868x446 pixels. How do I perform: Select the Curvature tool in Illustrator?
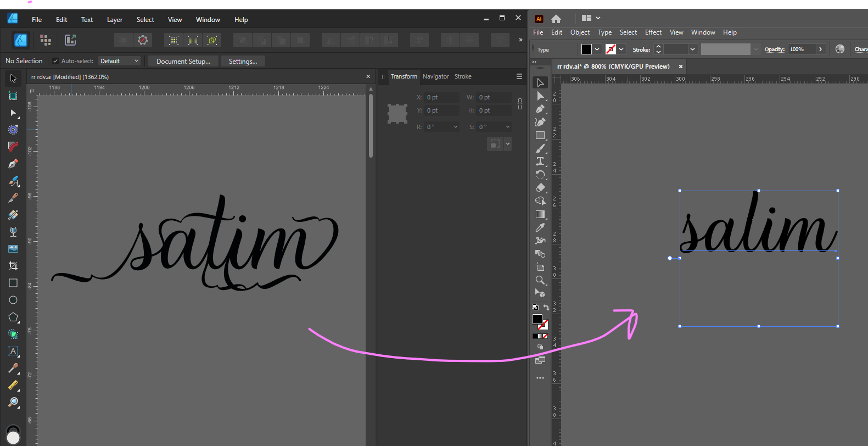[540, 122]
